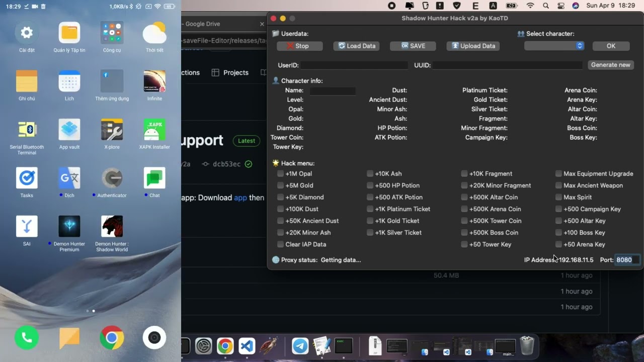The height and width of the screenshot is (362, 644).
Task: Enable the +1M Opal checkbox
Action: (280, 173)
